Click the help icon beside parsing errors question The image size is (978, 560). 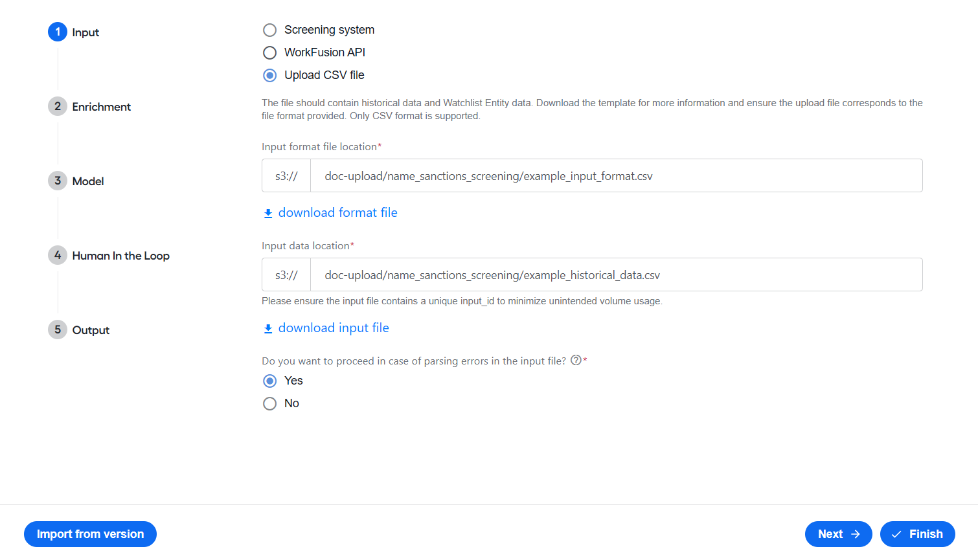[x=576, y=361]
